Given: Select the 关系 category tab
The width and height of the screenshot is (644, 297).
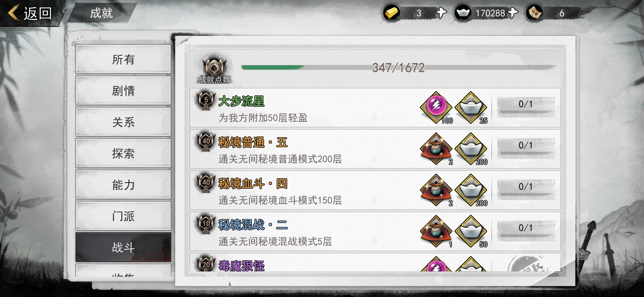Looking at the screenshot, I should coord(123,122).
